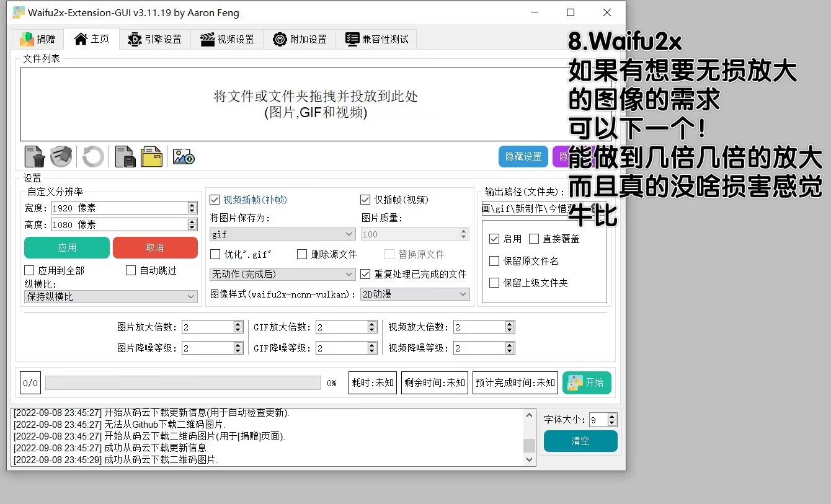Decrease 高度 value with down arrow
831x504 pixels.
pyautogui.click(x=192, y=228)
